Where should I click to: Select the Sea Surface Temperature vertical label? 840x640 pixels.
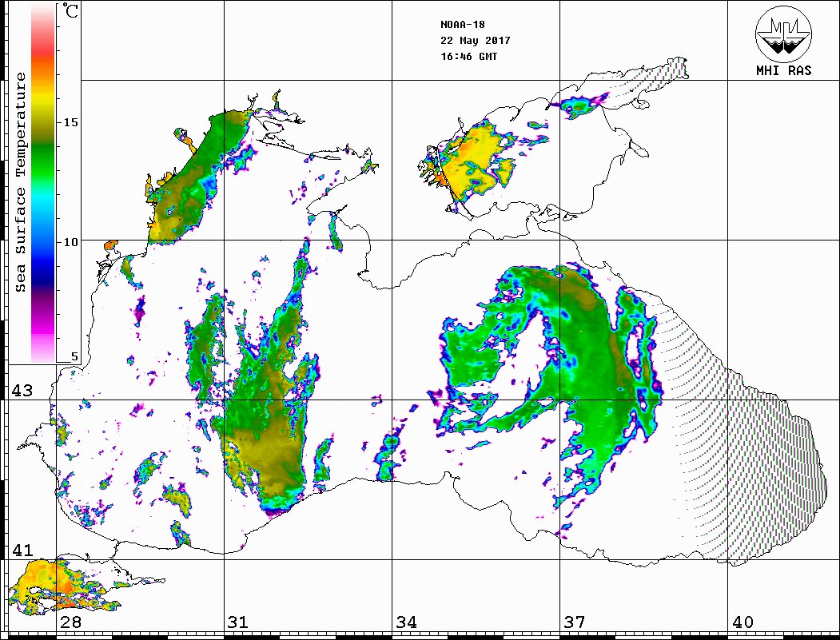21,182
